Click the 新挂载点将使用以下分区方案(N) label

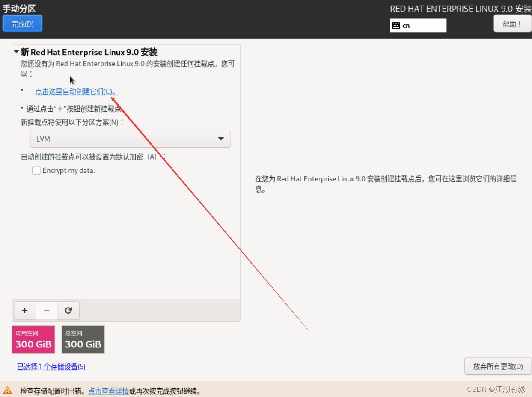(x=72, y=122)
